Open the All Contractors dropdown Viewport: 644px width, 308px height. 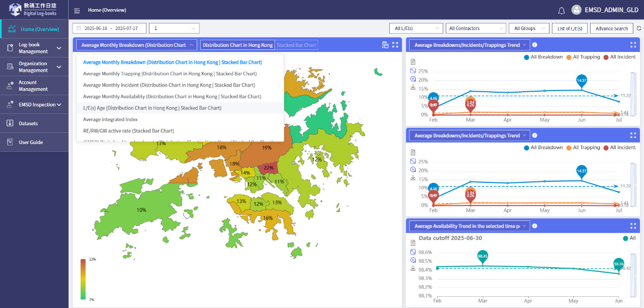point(476,29)
